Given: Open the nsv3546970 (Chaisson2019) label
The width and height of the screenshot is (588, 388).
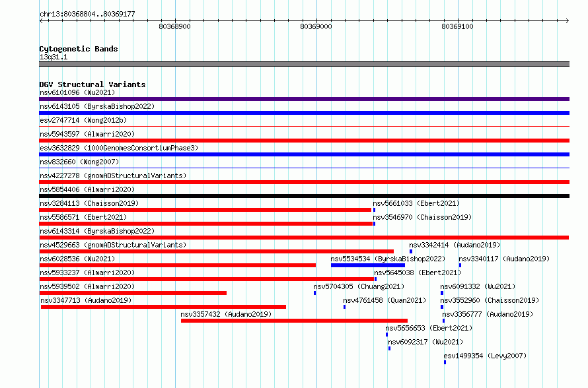Looking at the screenshot, I should coord(422,217).
